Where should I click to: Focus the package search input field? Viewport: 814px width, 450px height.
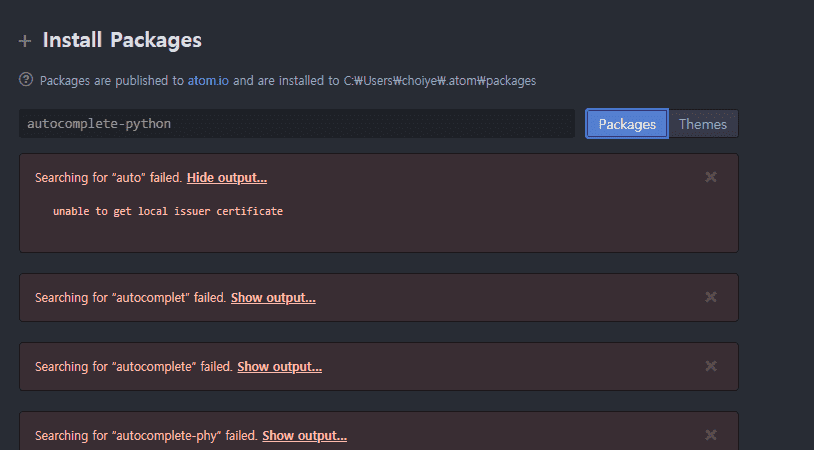(x=296, y=124)
